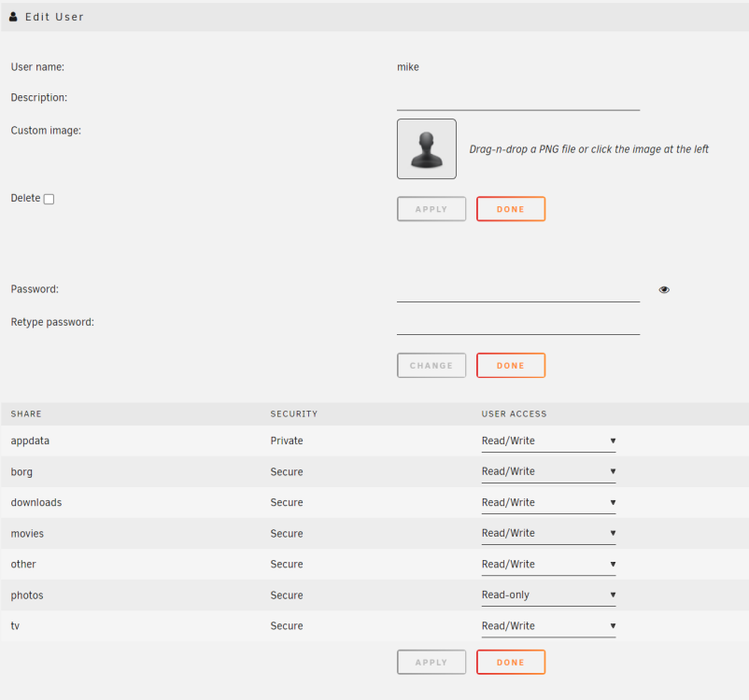Image resolution: width=749 pixels, height=700 pixels.
Task: Click the Drag-n-drop PNG hint text
Action: 588,149
